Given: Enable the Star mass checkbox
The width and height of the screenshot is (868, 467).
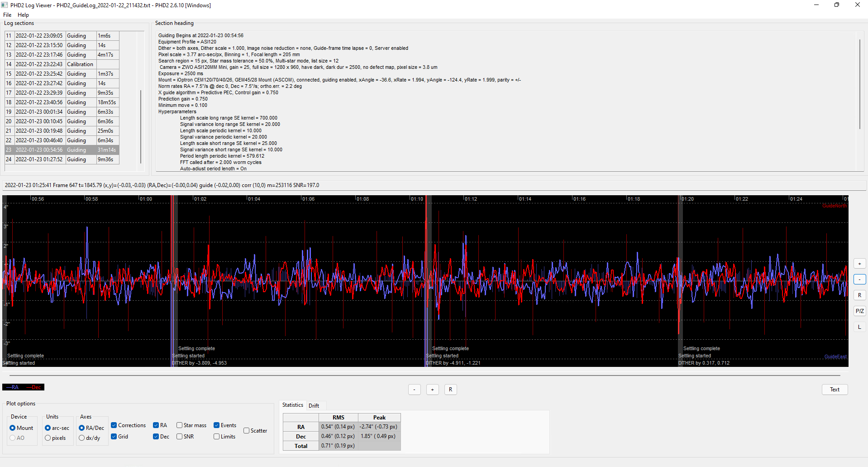Looking at the screenshot, I should pos(180,425).
